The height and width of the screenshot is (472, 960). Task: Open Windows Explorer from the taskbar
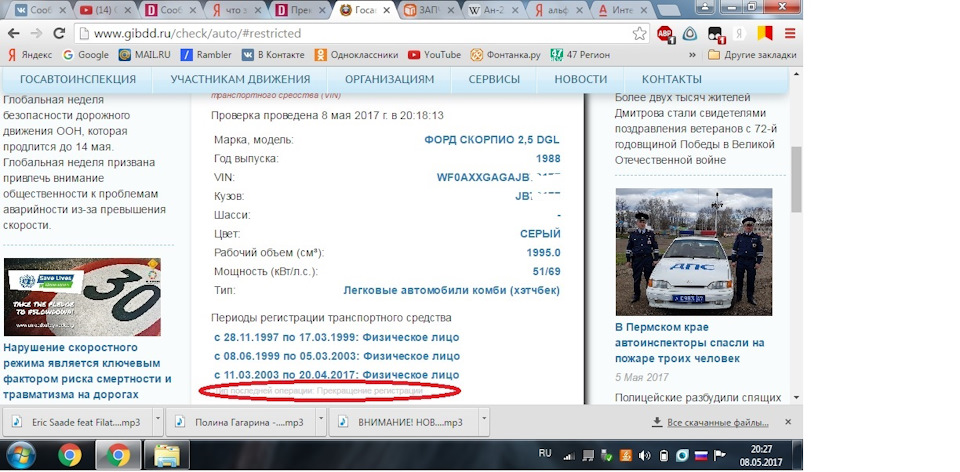coord(166,456)
